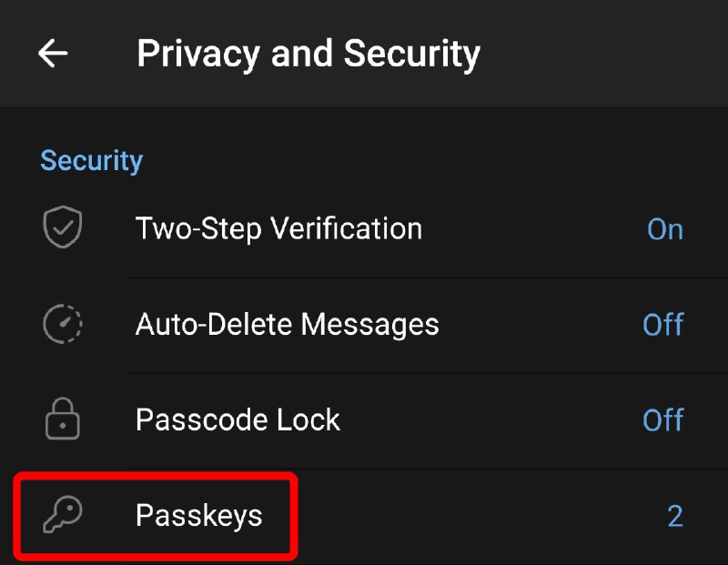The width and height of the screenshot is (728, 565).
Task: Click the "Security" section header
Action: coord(91,161)
